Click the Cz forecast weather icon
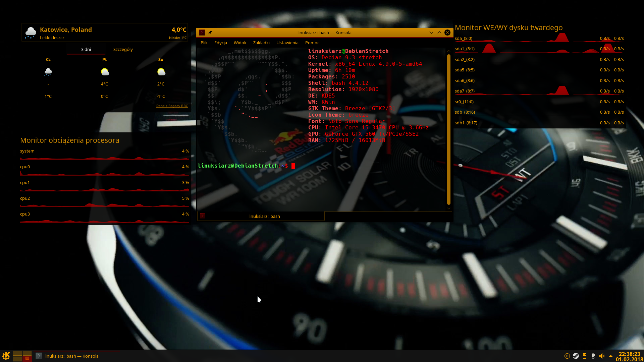This screenshot has width=644, height=362. [x=48, y=72]
